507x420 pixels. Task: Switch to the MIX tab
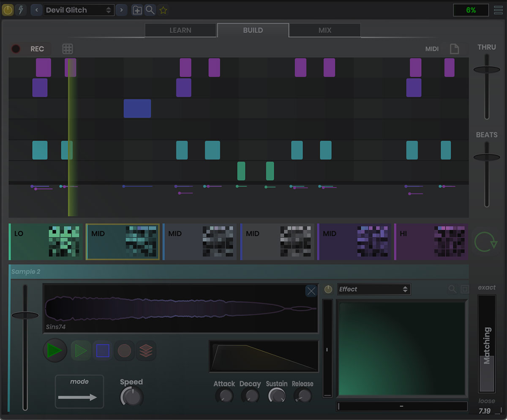324,30
